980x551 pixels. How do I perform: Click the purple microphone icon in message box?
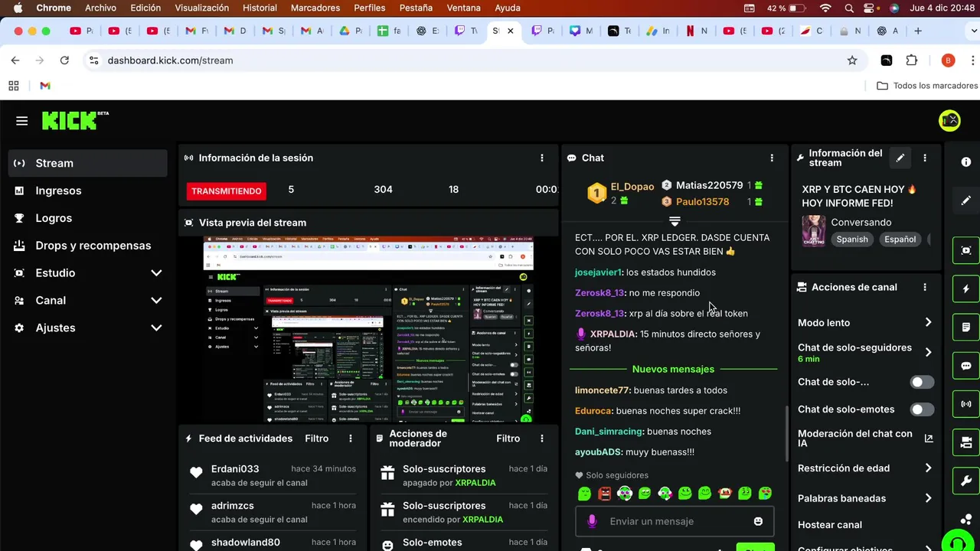tap(592, 521)
